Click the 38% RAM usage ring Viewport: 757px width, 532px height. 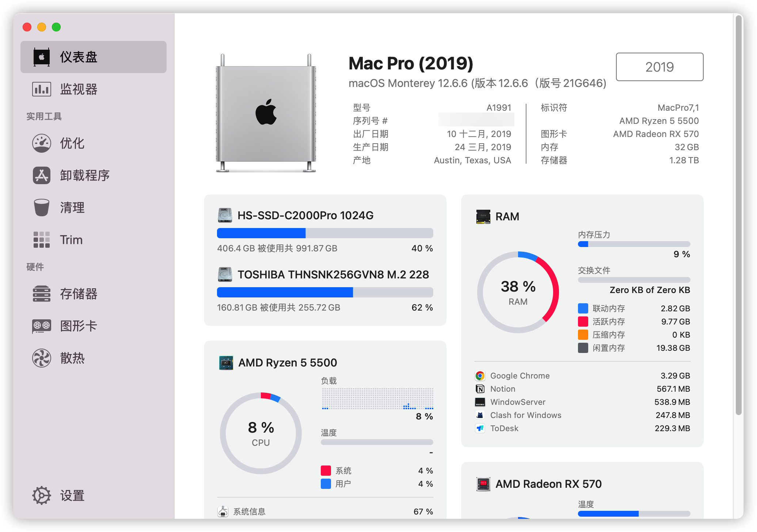pyautogui.click(x=518, y=292)
